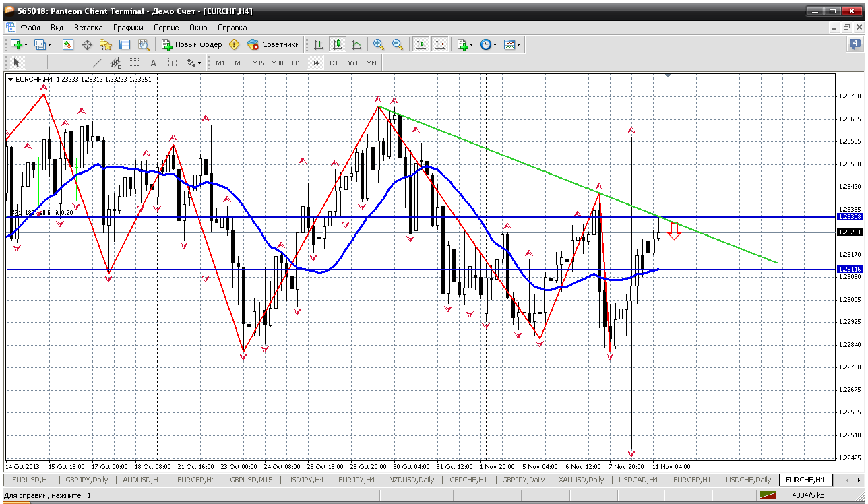Open the Сервис menu

point(166,28)
